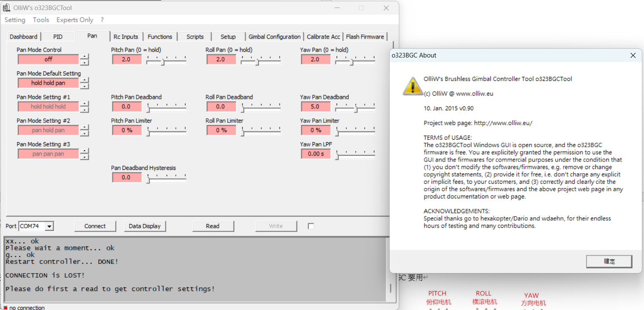Click the "Project web page" line in About
644x310 pixels.
tap(478, 123)
